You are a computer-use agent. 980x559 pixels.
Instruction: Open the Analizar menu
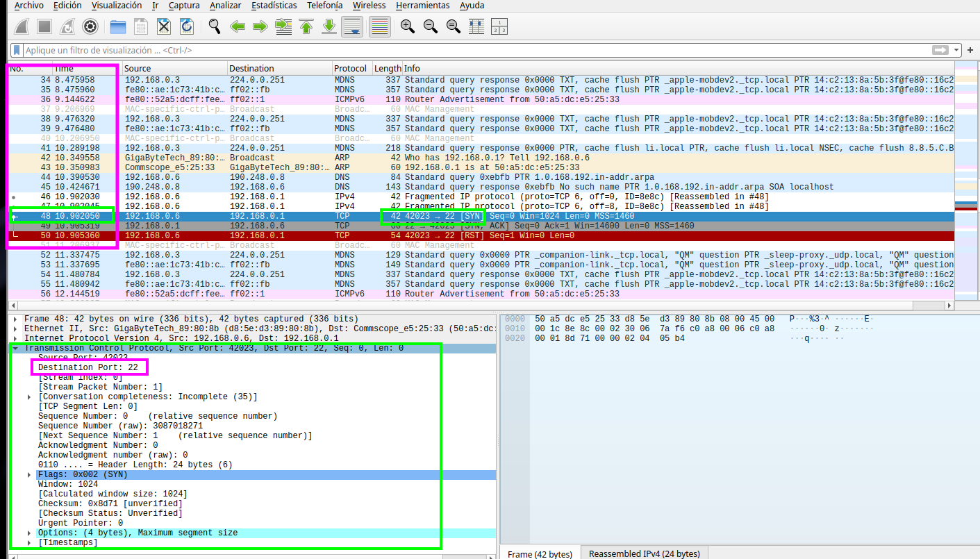pyautogui.click(x=226, y=6)
